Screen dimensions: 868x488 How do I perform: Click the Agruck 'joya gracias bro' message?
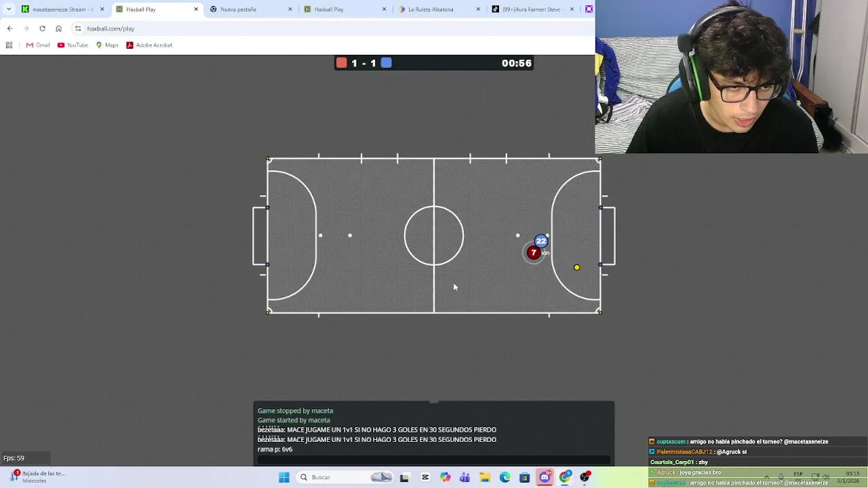point(685,472)
